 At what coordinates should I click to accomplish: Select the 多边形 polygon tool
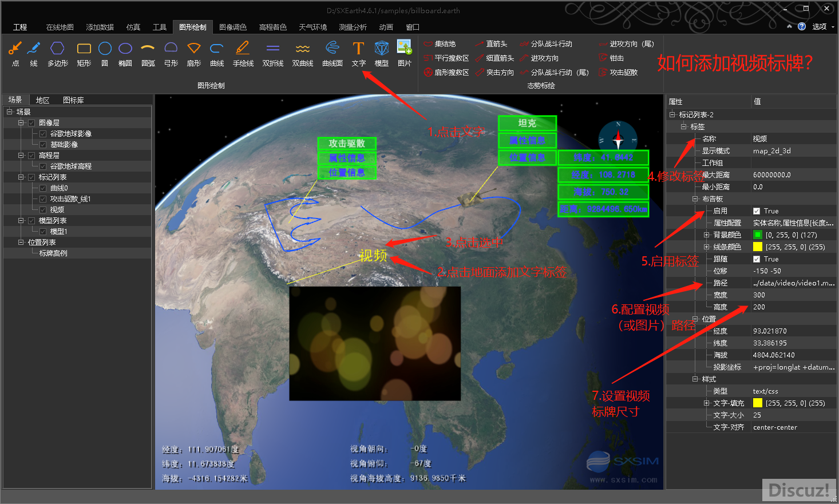(57, 54)
